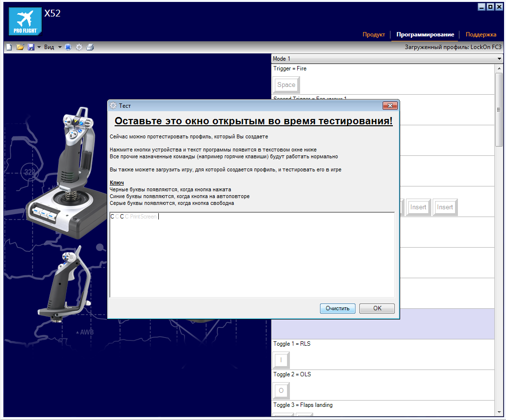Click the Space key assigned to Trigger
506x420 pixels.
pyautogui.click(x=286, y=85)
